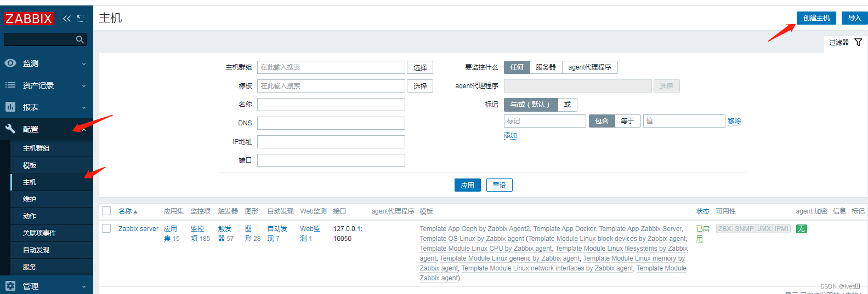Click the Zabbix logo

point(29,19)
